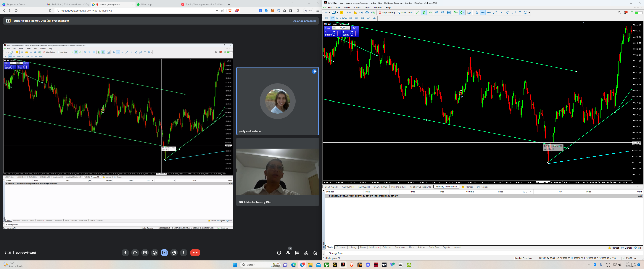Switch to Step Index,M5 chart tab
The height and width of the screenshot is (269, 644).
pyautogui.click(x=398, y=187)
